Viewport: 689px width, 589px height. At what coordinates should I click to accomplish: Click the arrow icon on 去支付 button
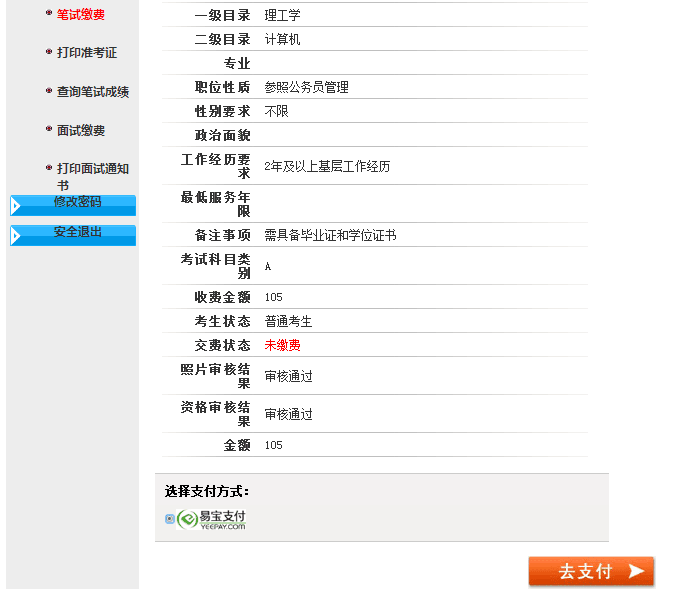[x=636, y=571]
